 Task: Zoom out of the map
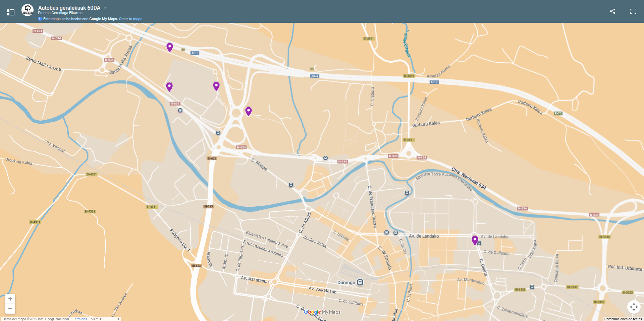(10, 309)
